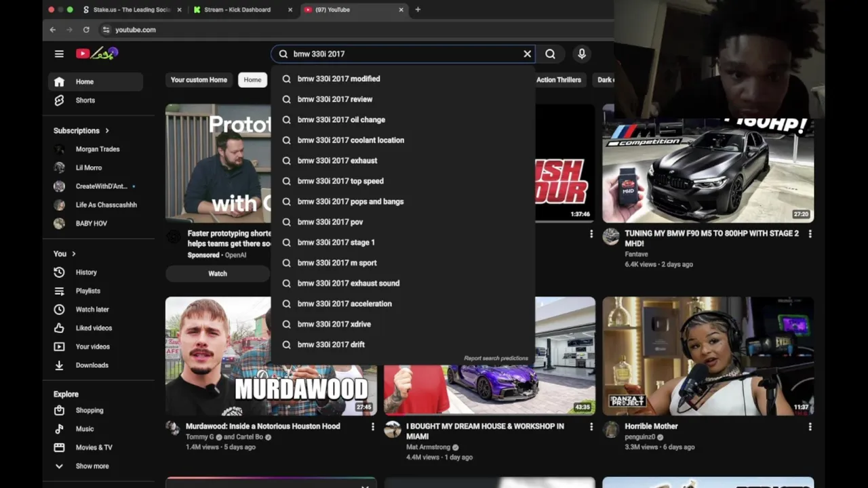Open BABY HOV channel
868x488 pixels.
point(96,223)
